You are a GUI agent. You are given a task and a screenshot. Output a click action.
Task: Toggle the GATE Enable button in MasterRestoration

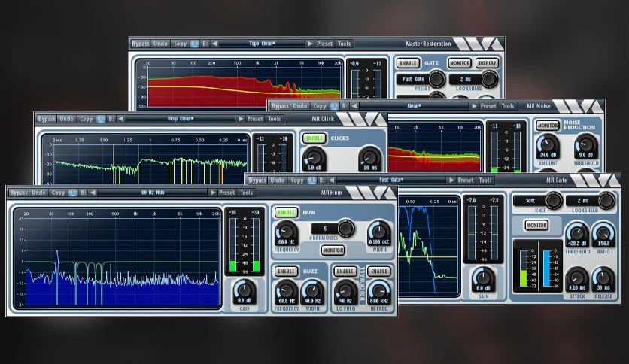pos(408,63)
